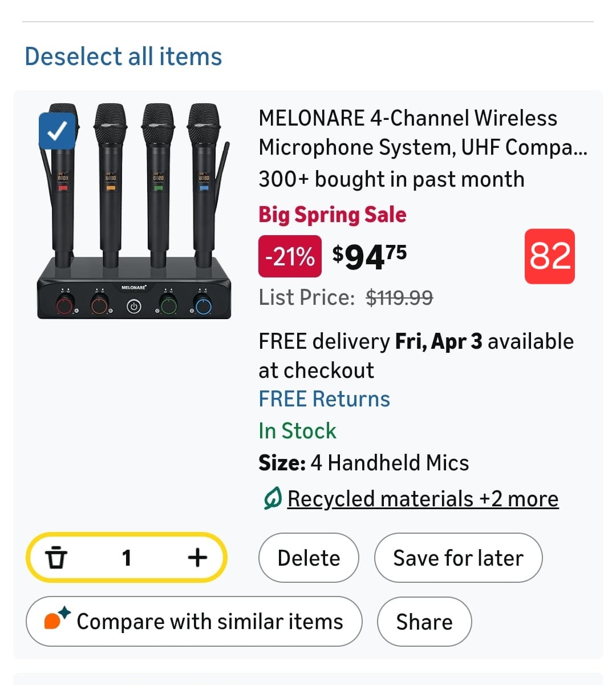Tap the Size 4 Handheld Mics text
616x685 pixels.
[363, 463]
